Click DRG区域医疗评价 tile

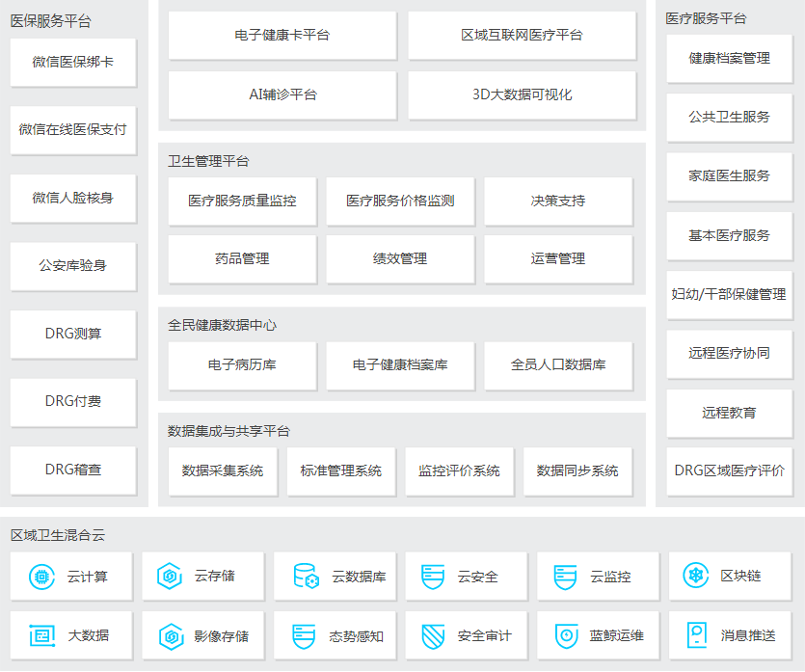(729, 471)
